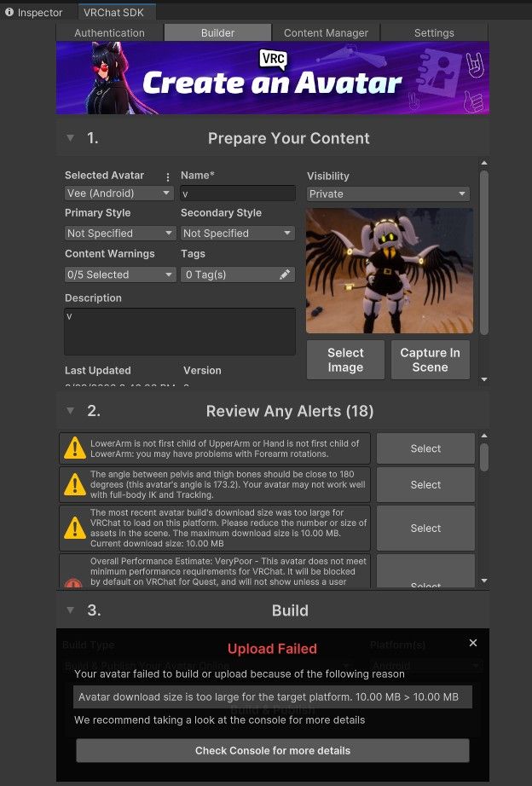Click into the Description text area
Viewport: 532px width, 786px height.
(x=180, y=332)
